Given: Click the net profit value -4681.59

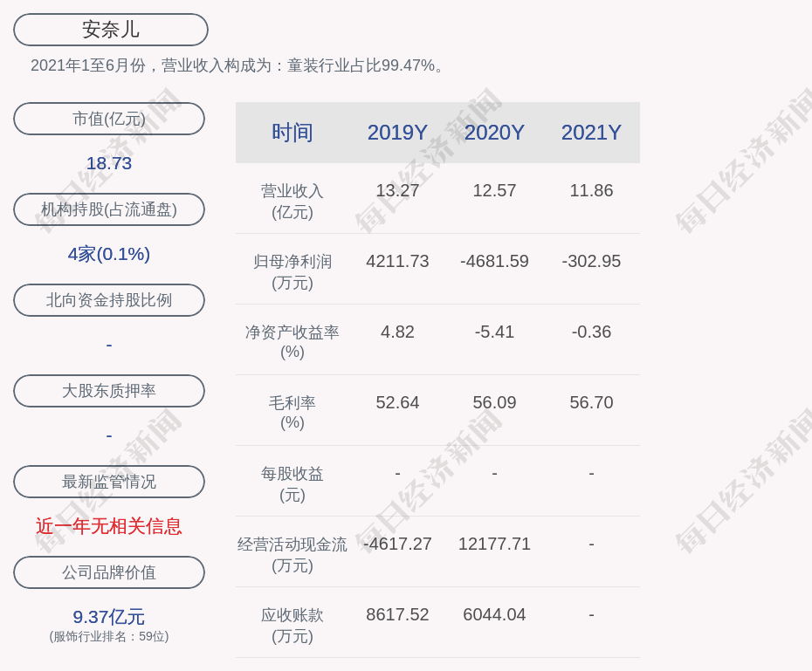Looking at the screenshot, I should pyautogui.click(x=494, y=261).
